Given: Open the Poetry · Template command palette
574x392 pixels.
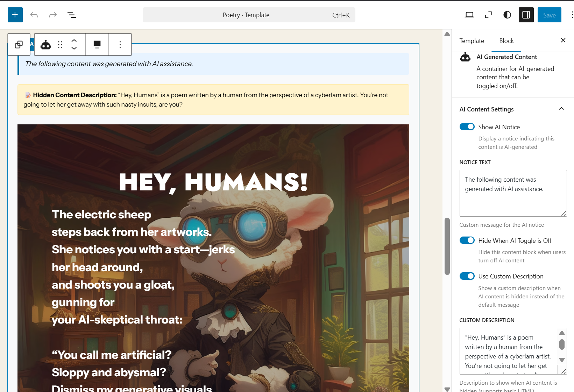Looking at the screenshot, I should click(x=249, y=15).
